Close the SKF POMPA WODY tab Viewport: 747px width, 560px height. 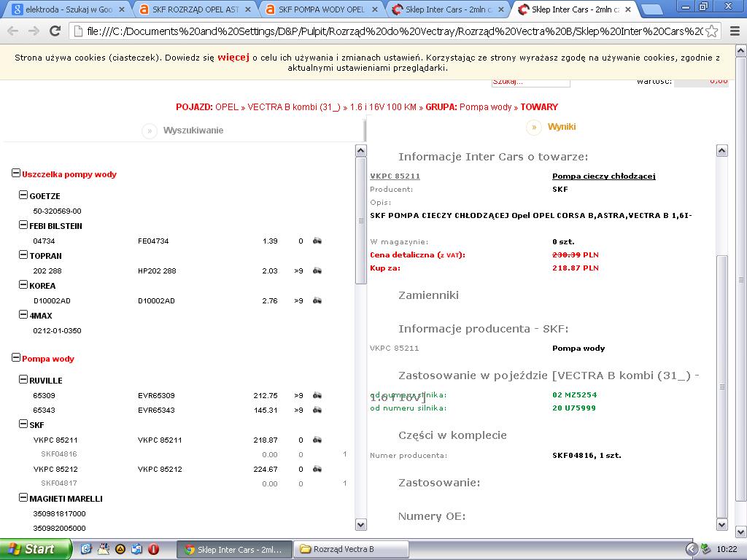[375, 9]
